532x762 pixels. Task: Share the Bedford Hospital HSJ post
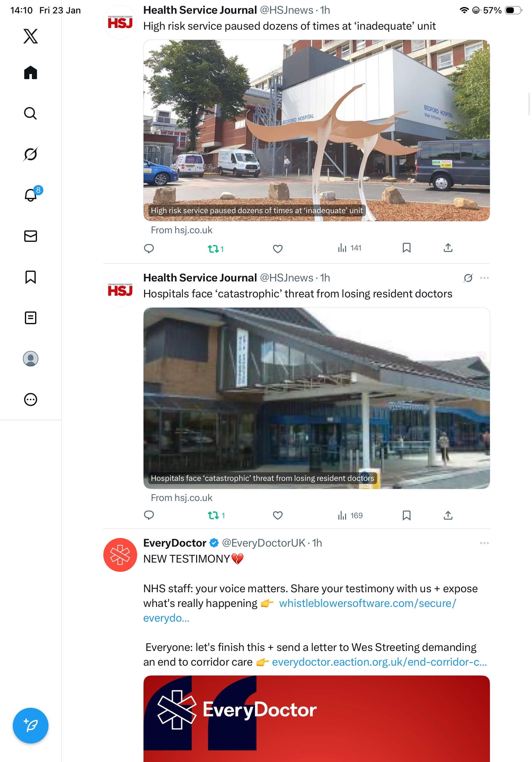(448, 248)
